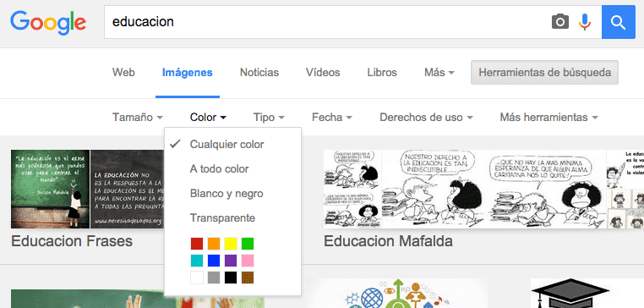Open the dark chalkboard 'La educación no' image
Viewport: 644px width, 308px height.
point(128,189)
